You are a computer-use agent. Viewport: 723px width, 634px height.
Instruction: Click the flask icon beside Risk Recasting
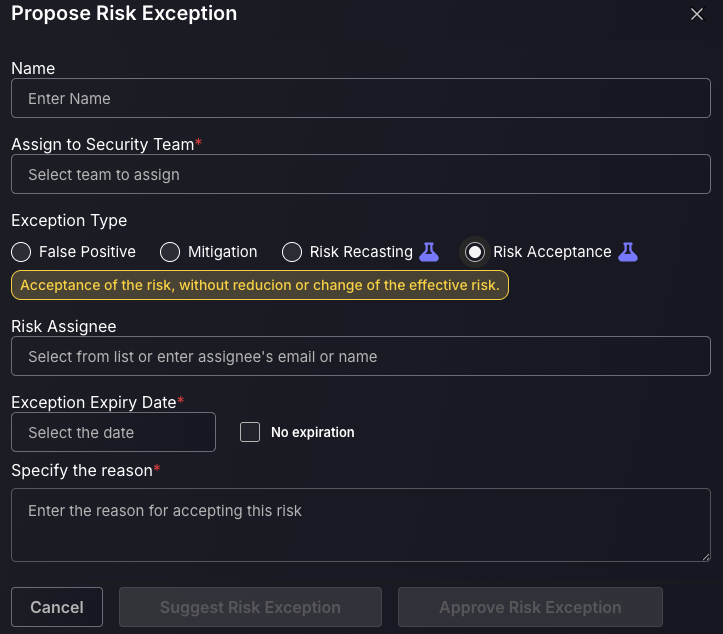[429, 252]
